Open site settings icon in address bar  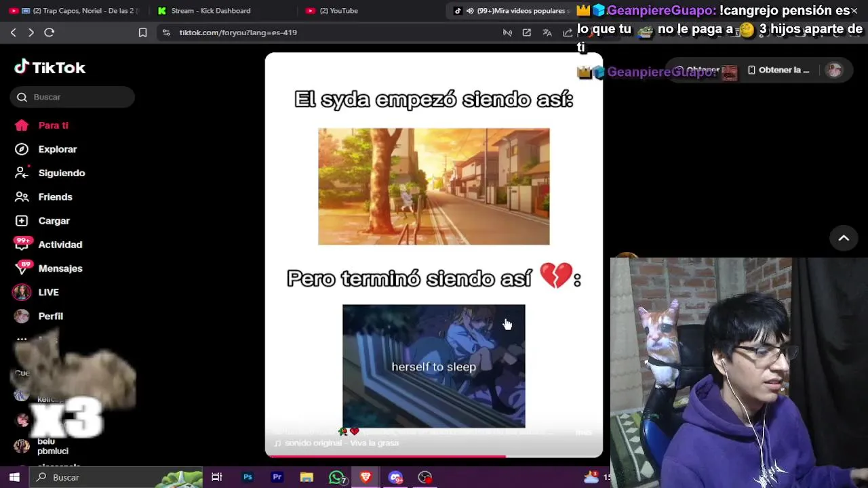[167, 33]
